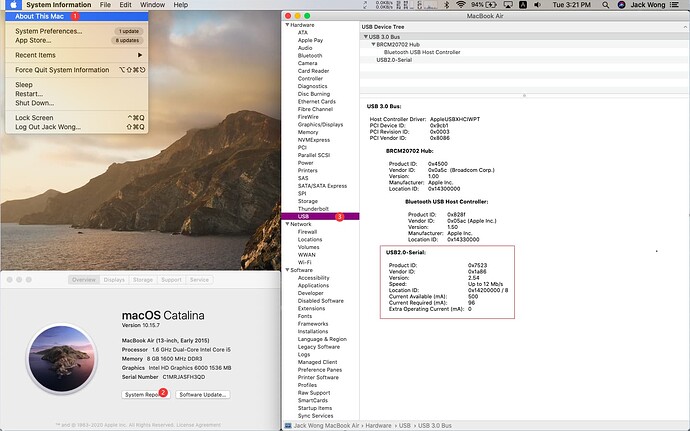Open the Wi-Fi status menu
Screen dimensions: 690x431
click(x=460, y=5)
